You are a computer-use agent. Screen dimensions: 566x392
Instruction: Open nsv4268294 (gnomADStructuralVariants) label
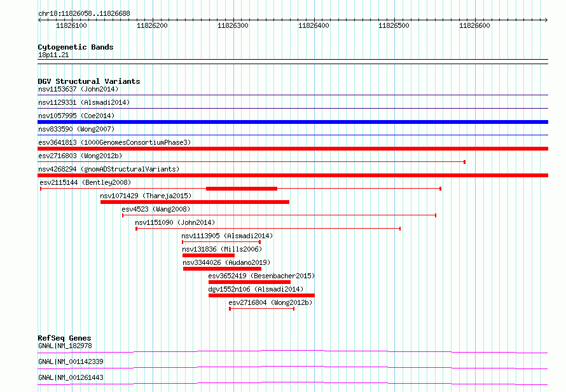[x=109, y=169]
